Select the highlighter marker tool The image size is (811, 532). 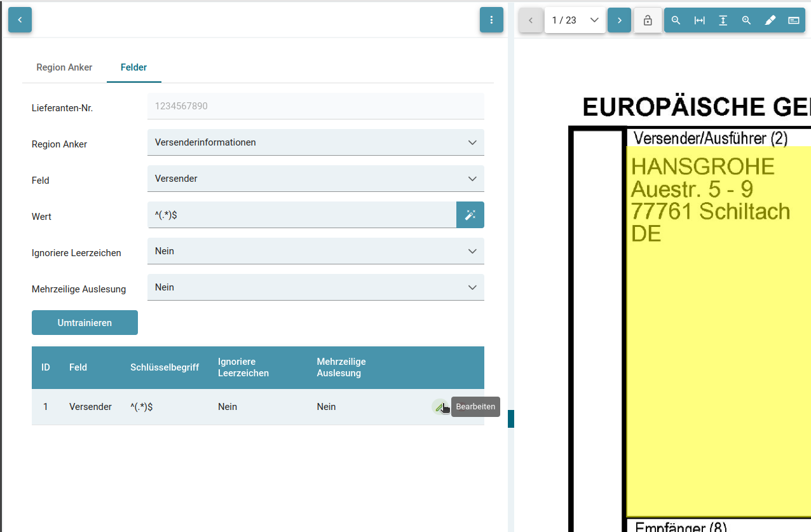(x=770, y=20)
